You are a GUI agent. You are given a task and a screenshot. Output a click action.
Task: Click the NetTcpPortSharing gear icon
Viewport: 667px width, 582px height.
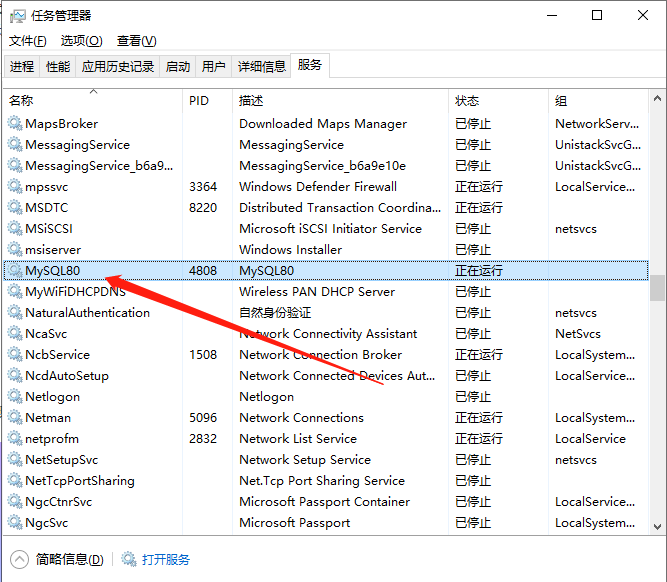15,480
